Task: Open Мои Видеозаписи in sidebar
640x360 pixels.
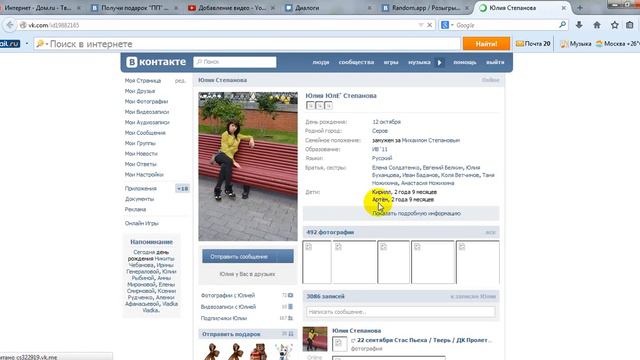Action: pos(147,112)
